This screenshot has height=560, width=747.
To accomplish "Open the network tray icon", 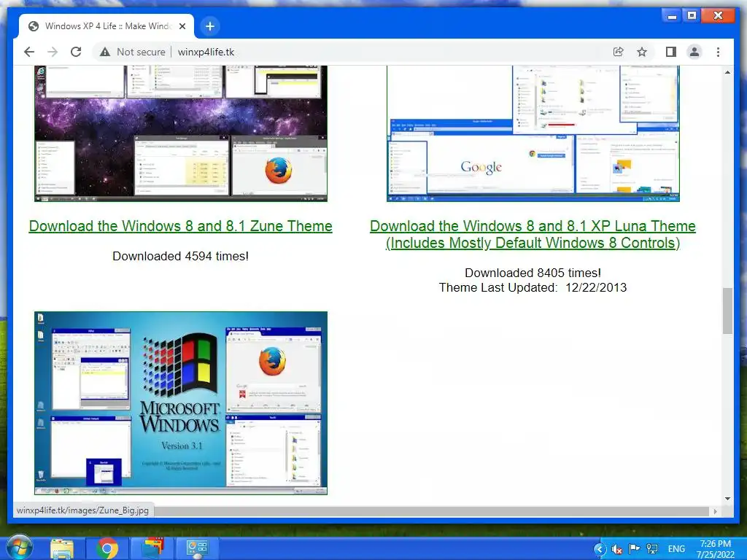I will [651, 550].
